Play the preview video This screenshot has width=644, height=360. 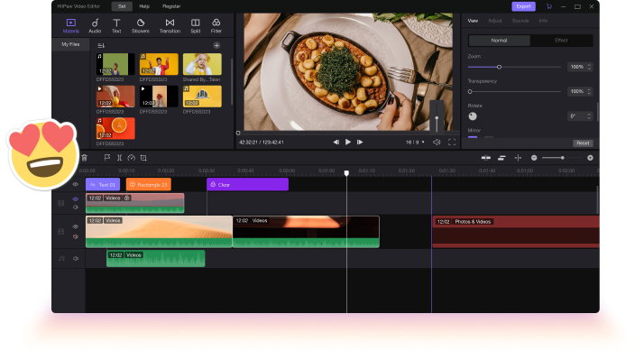tap(348, 142)
